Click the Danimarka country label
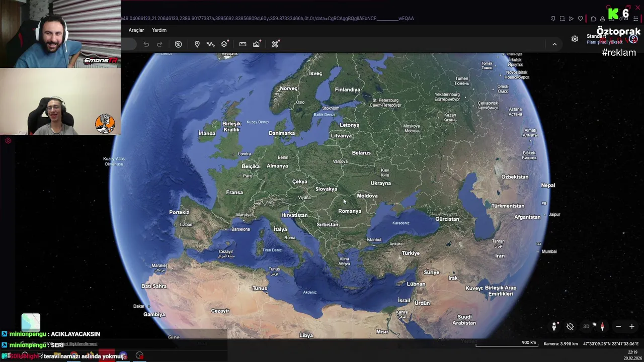The image size is (644, 362). (x=282, y=133)
